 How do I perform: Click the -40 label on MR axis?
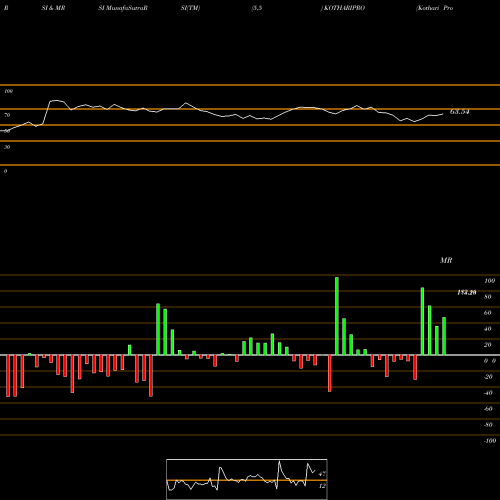[x=488, y=393]
